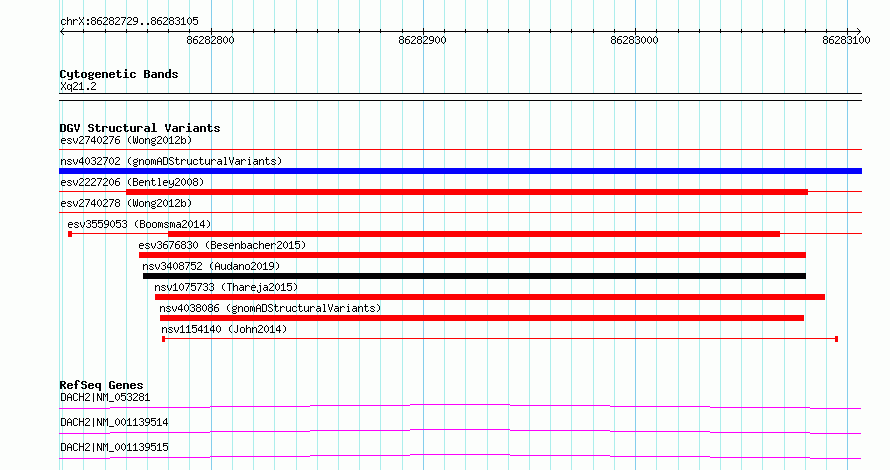Click the red esv3676830 variant bar
The height and width of the screenshot is (470, 890).
[x=472, y=255]
